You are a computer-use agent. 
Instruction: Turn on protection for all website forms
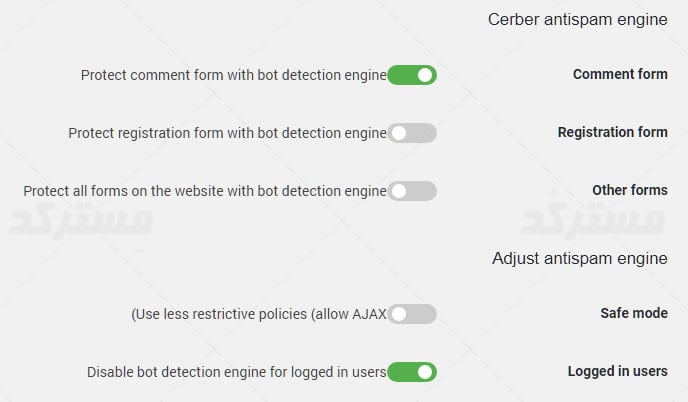pyautogui.click(x=412, y=191)
